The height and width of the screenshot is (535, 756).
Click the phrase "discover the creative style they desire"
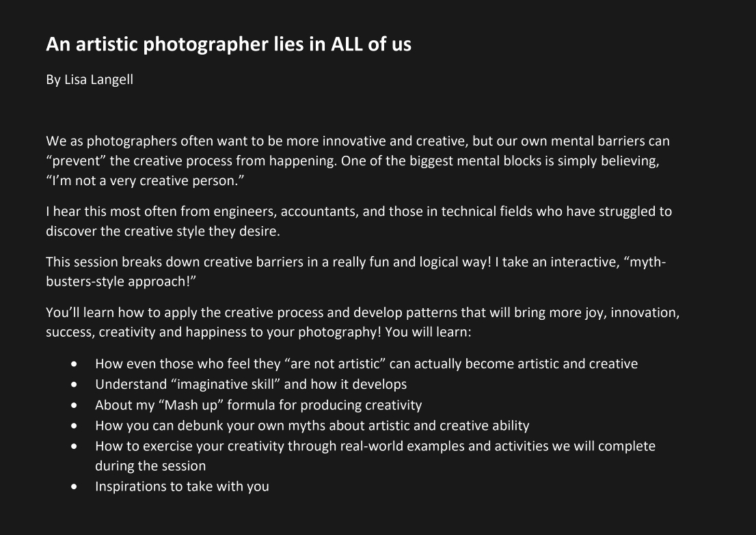click(x=161, y=232)
